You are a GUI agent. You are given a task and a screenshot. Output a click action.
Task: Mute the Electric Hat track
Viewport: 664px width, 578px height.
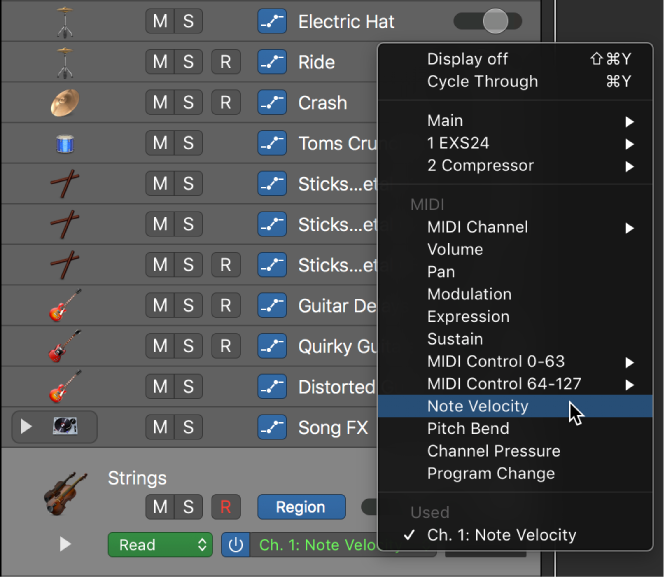click(160, 21)
